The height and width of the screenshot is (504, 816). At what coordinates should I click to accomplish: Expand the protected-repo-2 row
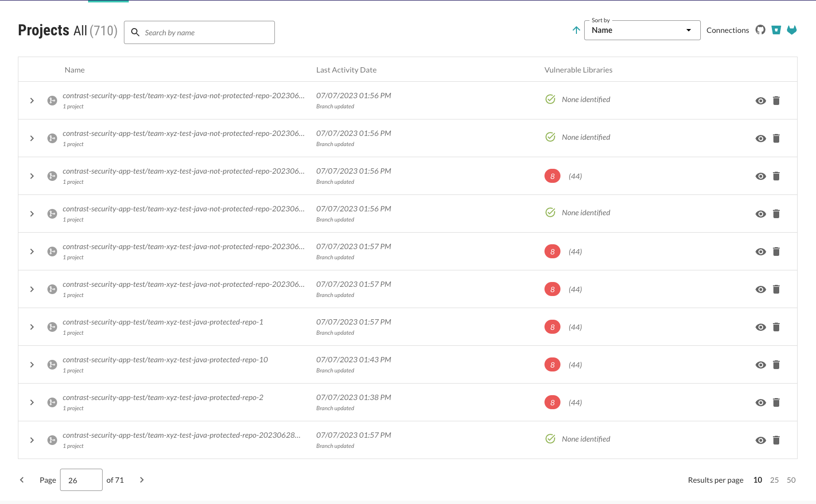tap(32, 402)
